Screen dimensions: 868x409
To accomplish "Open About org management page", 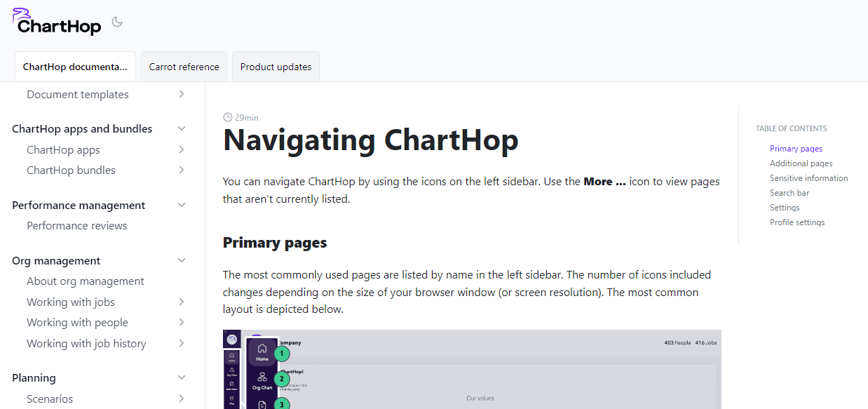I will pos(85,281).
